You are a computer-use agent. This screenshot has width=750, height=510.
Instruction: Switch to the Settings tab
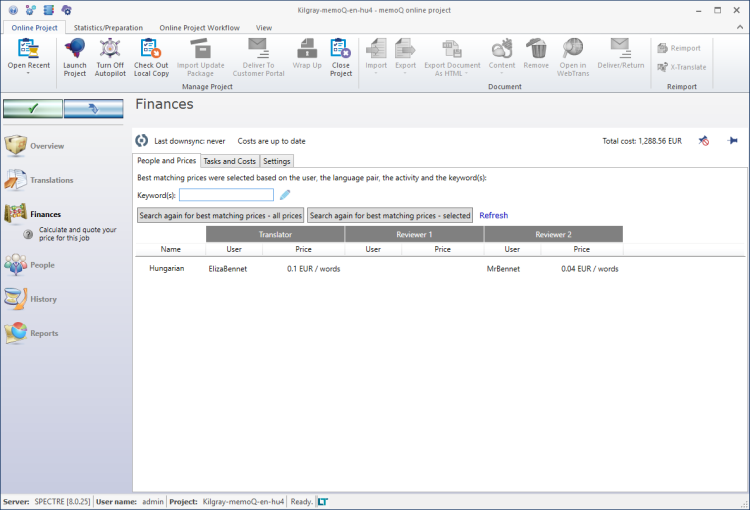pyautogui.click(x=276, y=161)
